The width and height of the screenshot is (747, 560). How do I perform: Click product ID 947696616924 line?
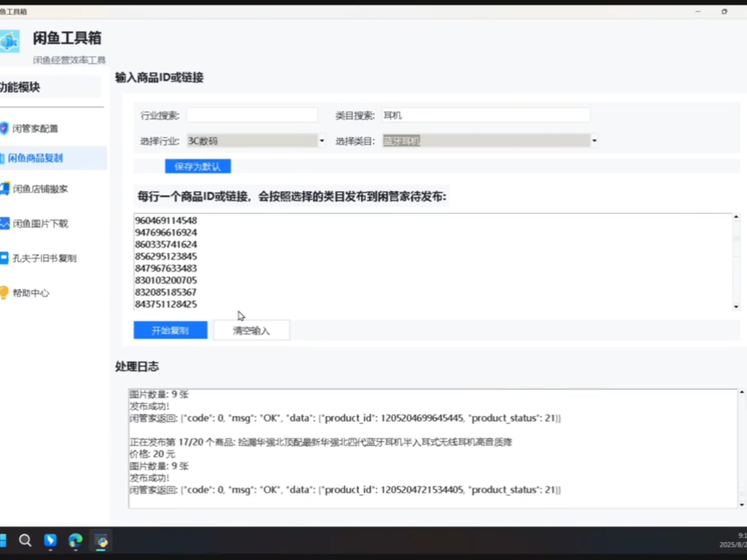[166, 233]
